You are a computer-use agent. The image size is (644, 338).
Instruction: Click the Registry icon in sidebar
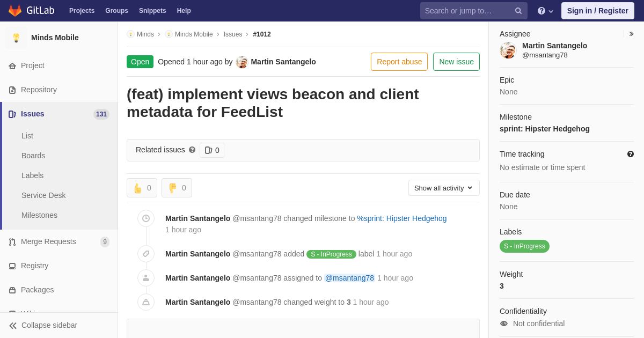point(12,266)
